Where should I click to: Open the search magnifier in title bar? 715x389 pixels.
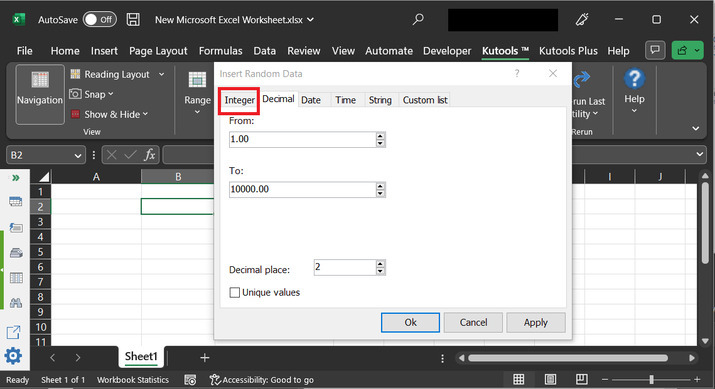click(418, 20)
